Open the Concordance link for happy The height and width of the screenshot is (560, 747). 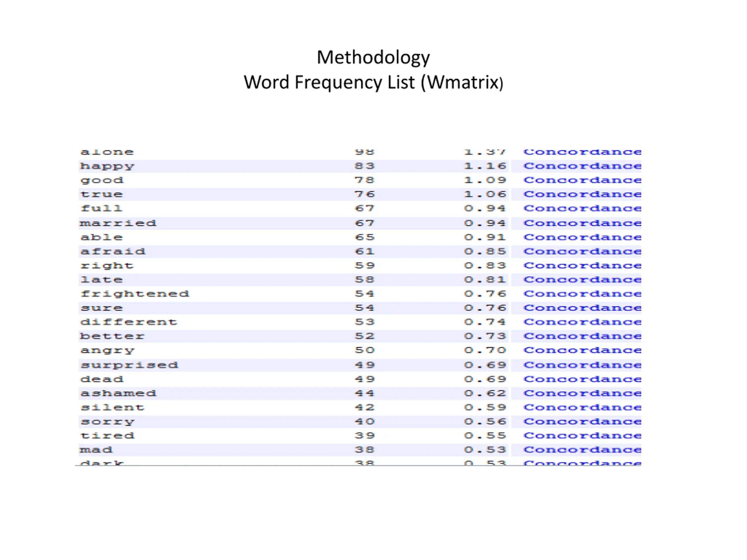[x=582, y=166]
